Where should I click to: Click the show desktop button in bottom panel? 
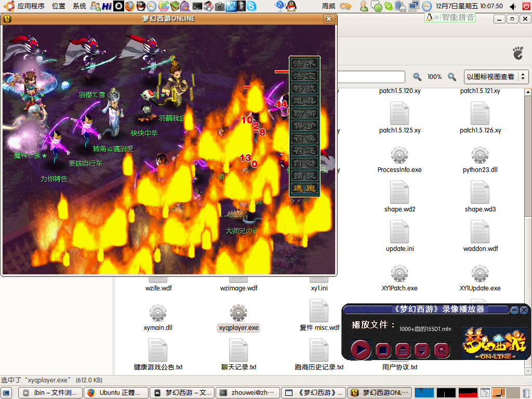pyautogui.click(x=6, y=393)
